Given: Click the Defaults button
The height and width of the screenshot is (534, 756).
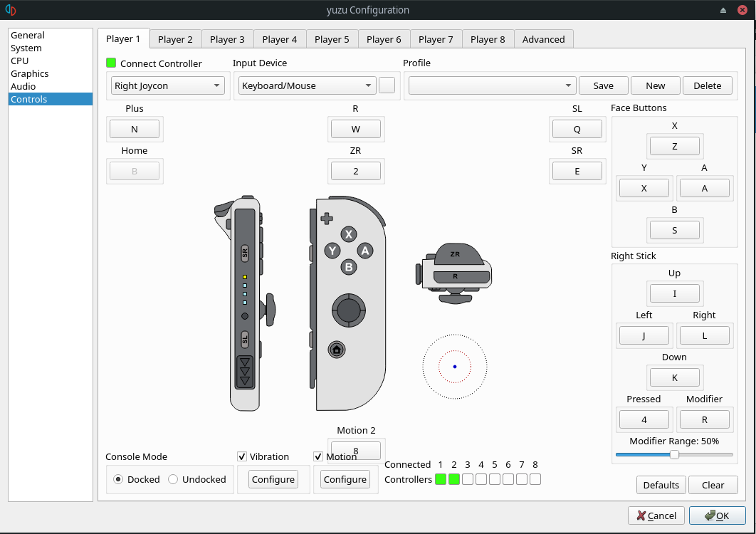Looking at the screenshot, I should tap(661, 485).
